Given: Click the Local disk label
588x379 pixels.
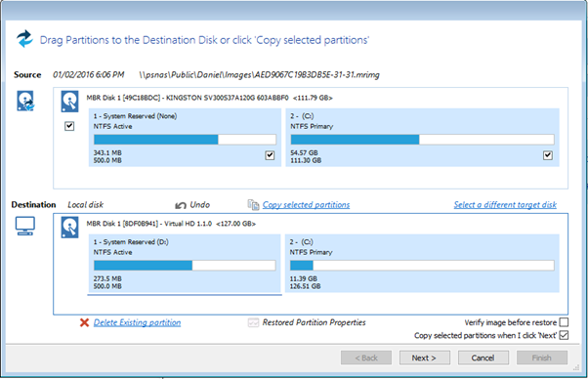Looking at the screenshot, I should (x=86, y=205).
